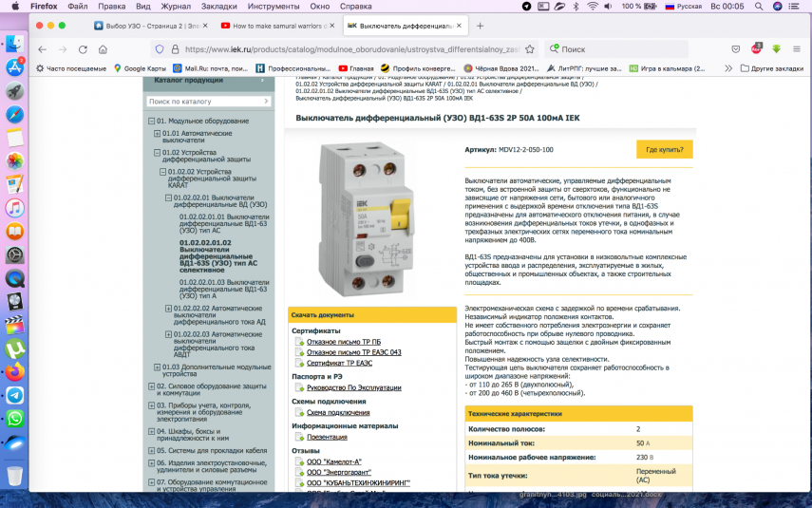Open the Инструменты menu
This screenshot has width=812, height=508.
click(274, 7)
